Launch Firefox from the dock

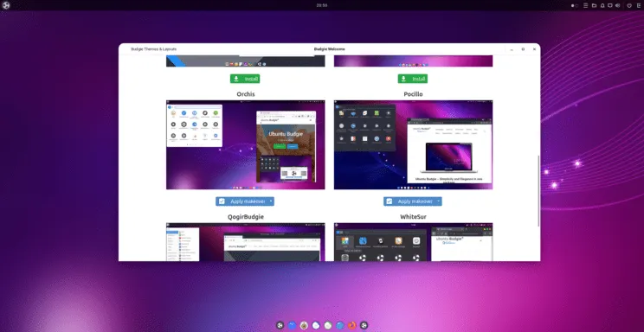(351, 325)
